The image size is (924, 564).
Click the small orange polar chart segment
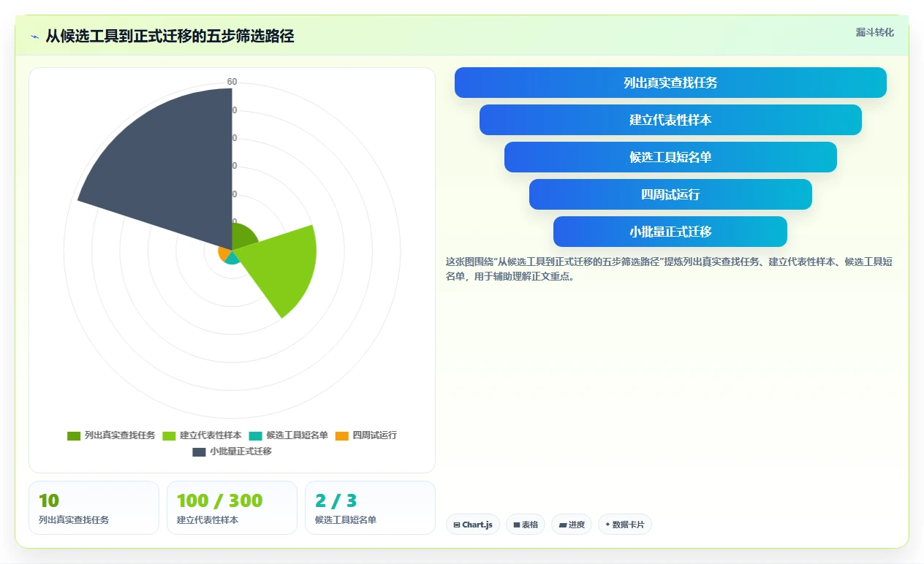pos(225,254)
